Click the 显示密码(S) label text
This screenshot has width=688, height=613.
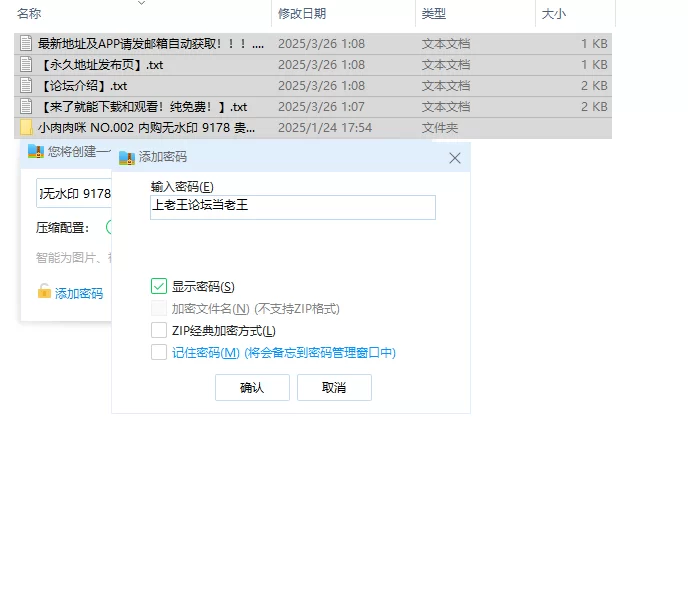click(x=203, y=287)
